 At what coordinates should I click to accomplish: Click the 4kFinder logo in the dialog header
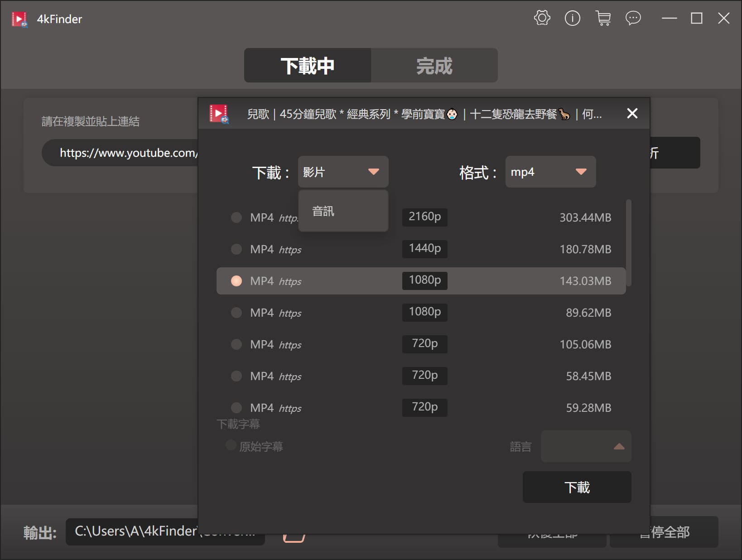point(219,114)
